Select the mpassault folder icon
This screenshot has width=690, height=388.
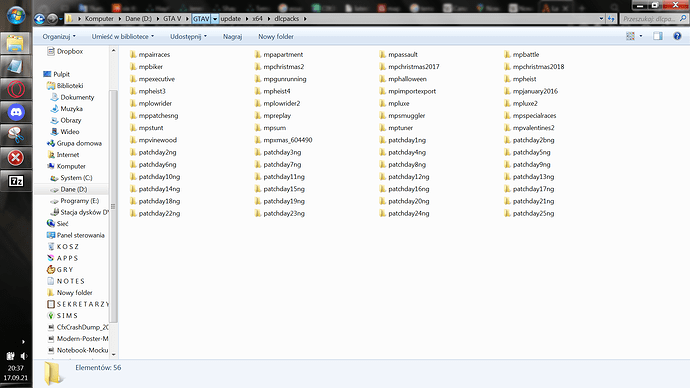pyautogui.click(x=383, y=55)
